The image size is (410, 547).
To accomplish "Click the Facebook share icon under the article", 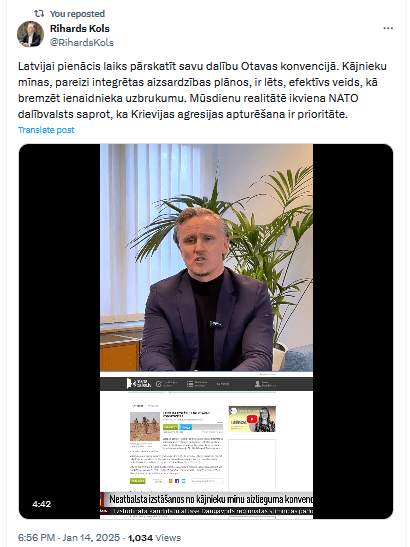I will tap(177, 481).
